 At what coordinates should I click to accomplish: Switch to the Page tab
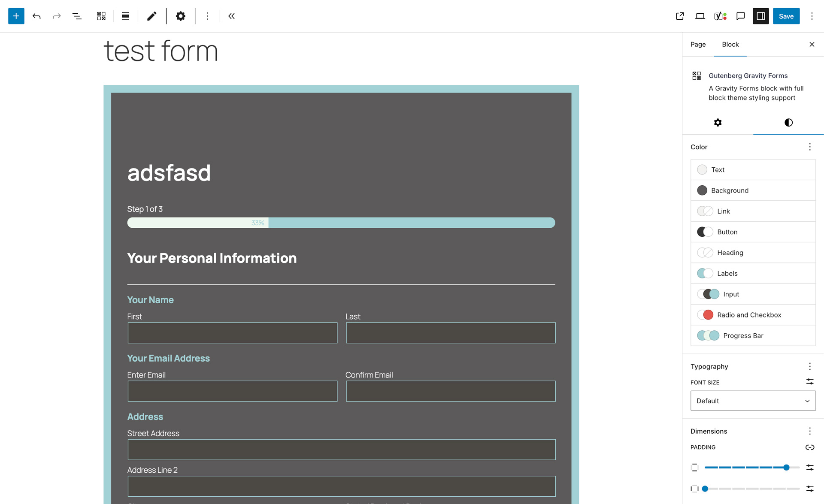pos(698,44)
